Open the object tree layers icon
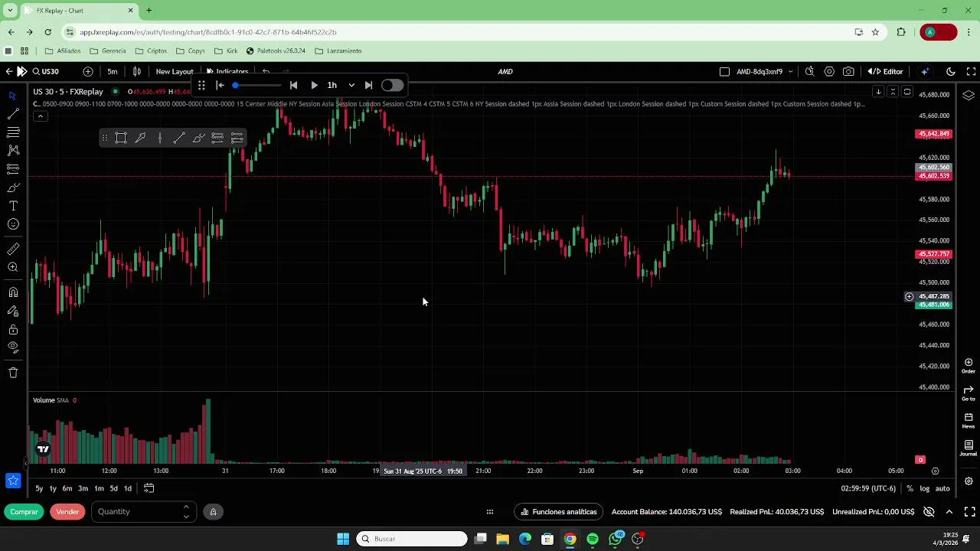The width and height of the screenshot is (980, 551). [969, 96]
